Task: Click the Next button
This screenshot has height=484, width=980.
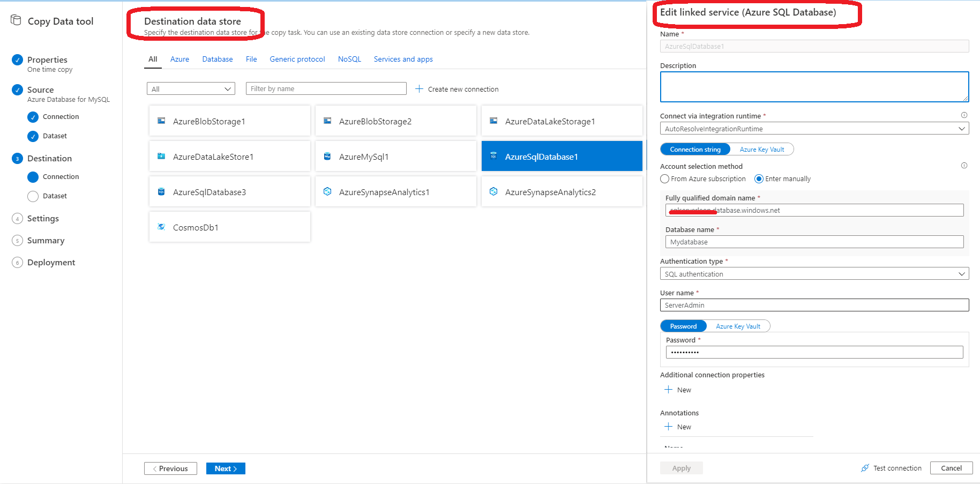Action: [x=226, y=468]
